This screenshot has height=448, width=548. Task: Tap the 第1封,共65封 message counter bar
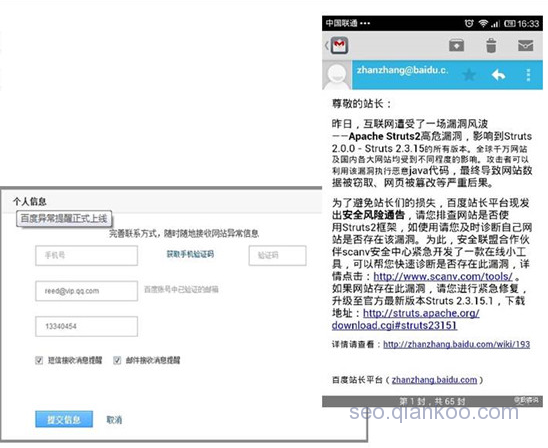point(432,401)
